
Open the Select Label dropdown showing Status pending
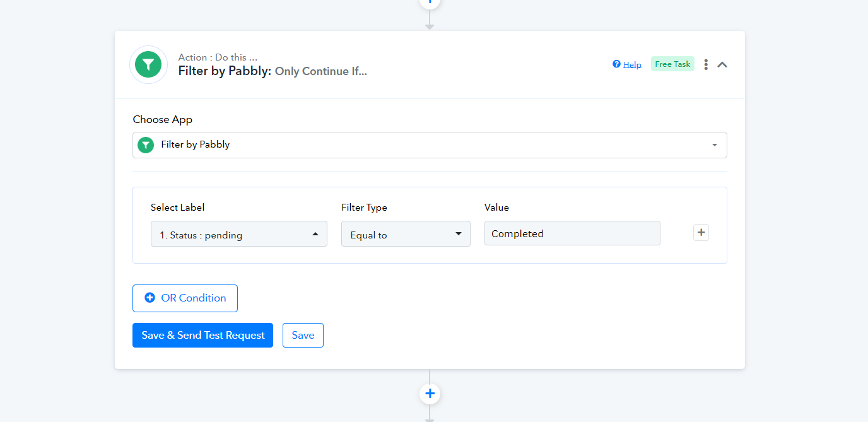click(239, 234)
